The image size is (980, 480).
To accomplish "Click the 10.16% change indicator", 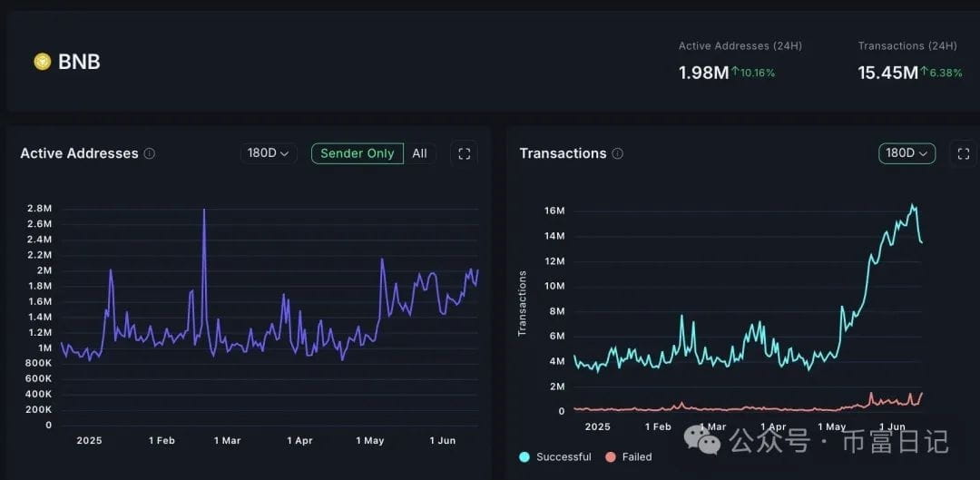I will [753, 73].
